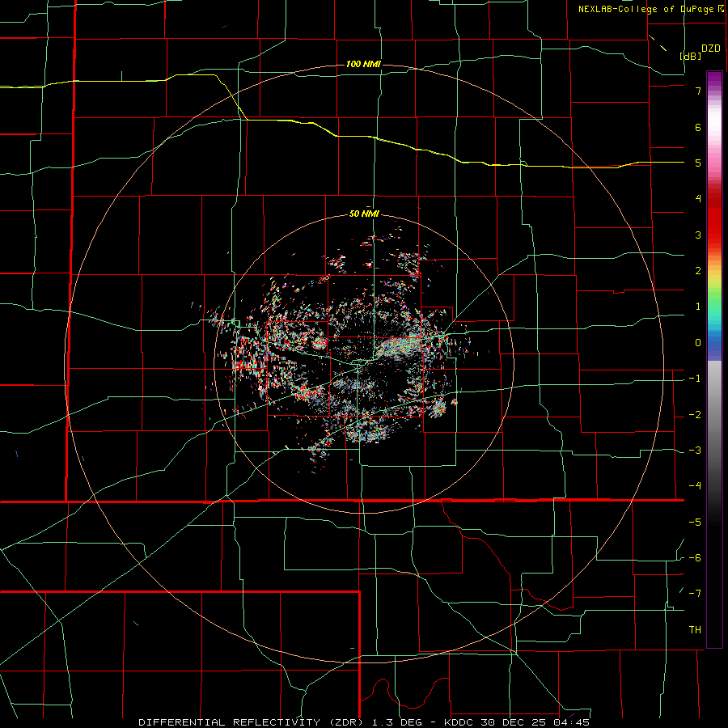
Task: Click the -7 value on the color scale
Action: pos(695,593)
